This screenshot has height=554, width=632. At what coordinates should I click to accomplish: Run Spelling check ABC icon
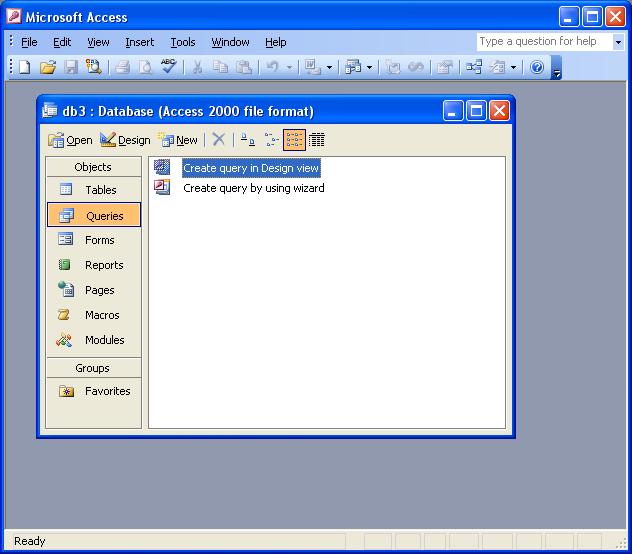(x=168, y=66)
